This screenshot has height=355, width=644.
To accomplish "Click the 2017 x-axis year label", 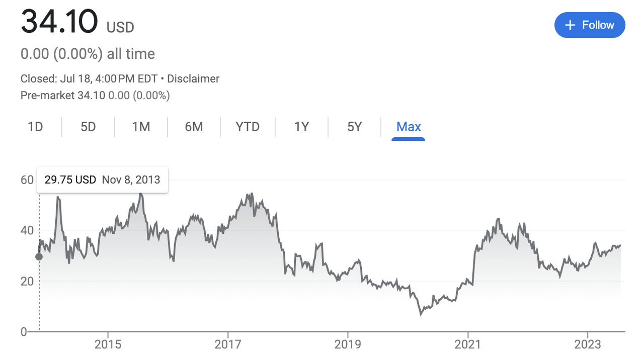I will (x=228, y=344).
